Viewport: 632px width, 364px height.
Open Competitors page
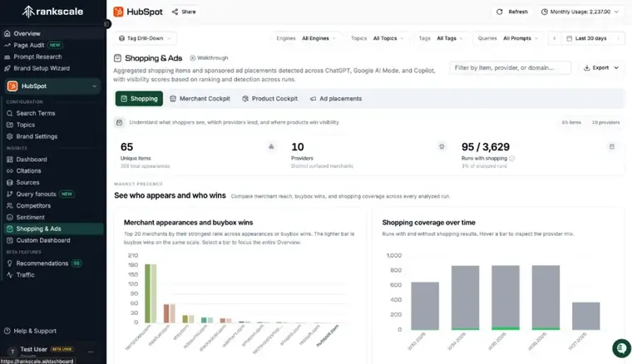33,206
